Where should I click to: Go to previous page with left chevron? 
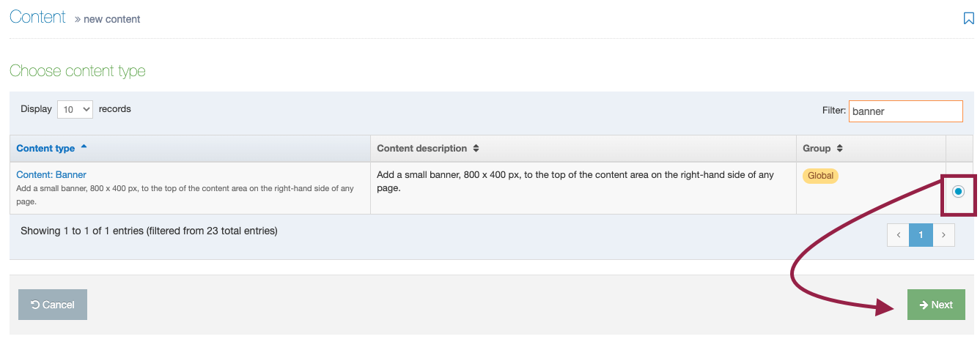coord(899,235)
